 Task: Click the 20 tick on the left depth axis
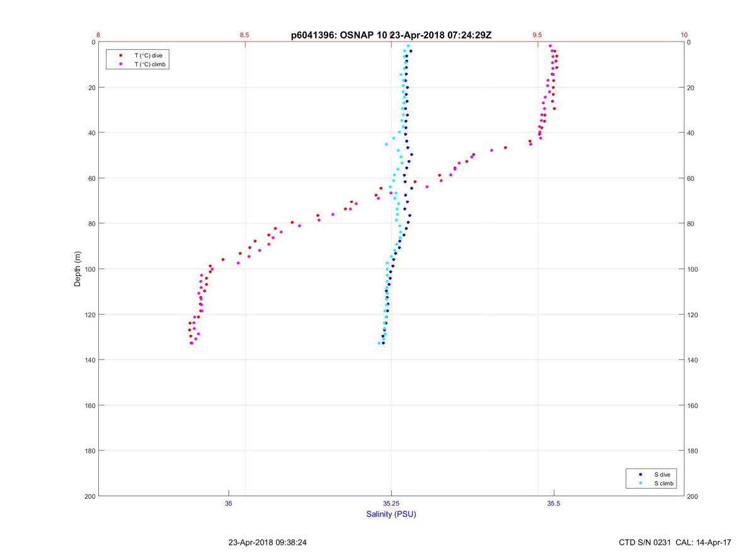coord(91,88)
